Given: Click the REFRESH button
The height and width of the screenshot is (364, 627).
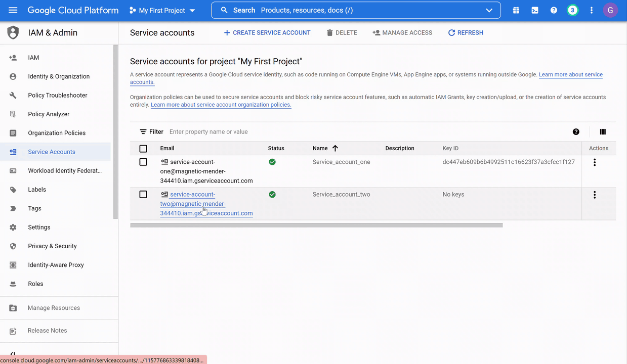Looking at the screenshot, I should pyautogui.click(x=466, y=33).
